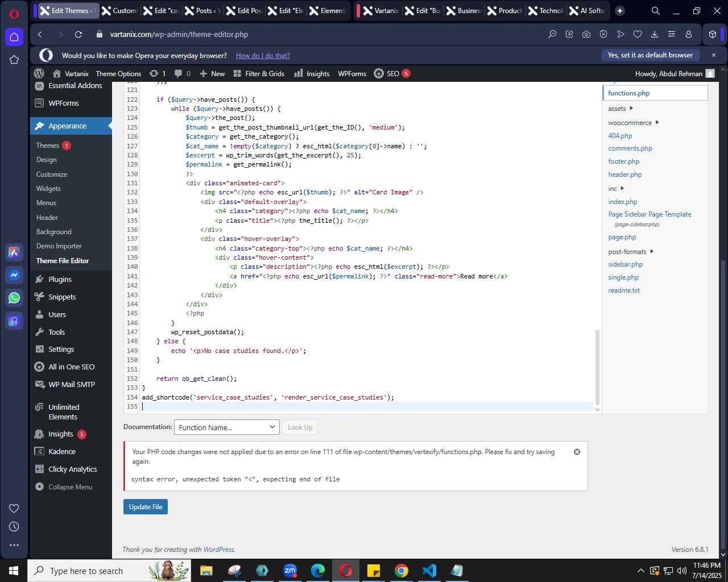The height and width of the screenshot is (582, 728).
Task: Open Zoom from the Windows taskbar
Action: [290, 571]
